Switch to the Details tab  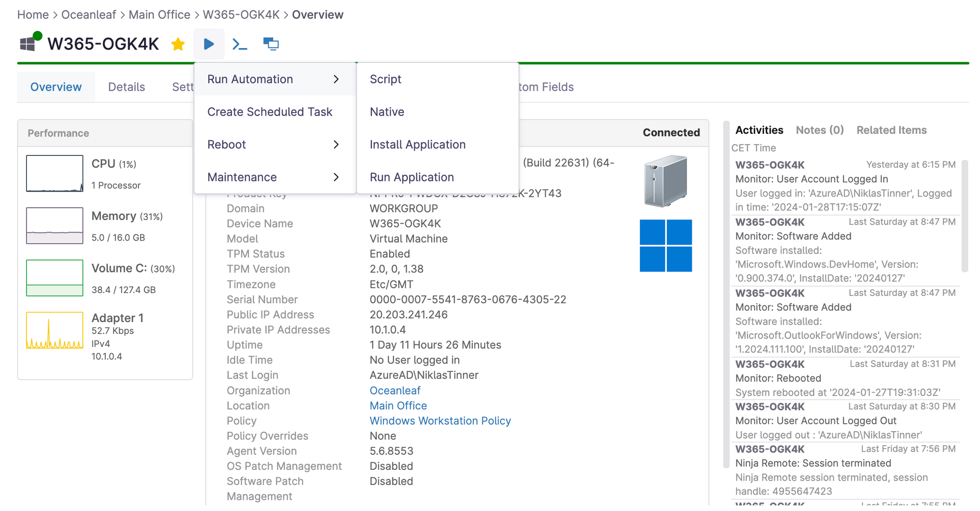click(x=126, y=87)
